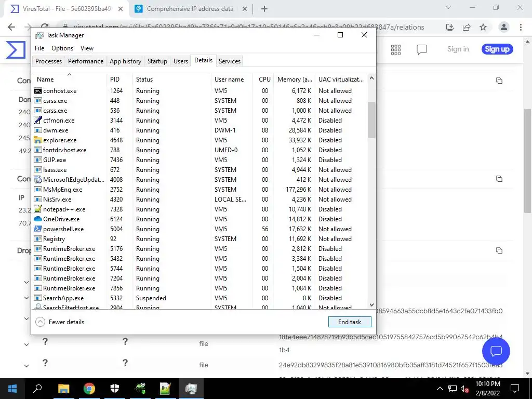This screenshot has height=399, width=532.
Task: Click the explorer.exe folder icon
Action: pos(38,140)
